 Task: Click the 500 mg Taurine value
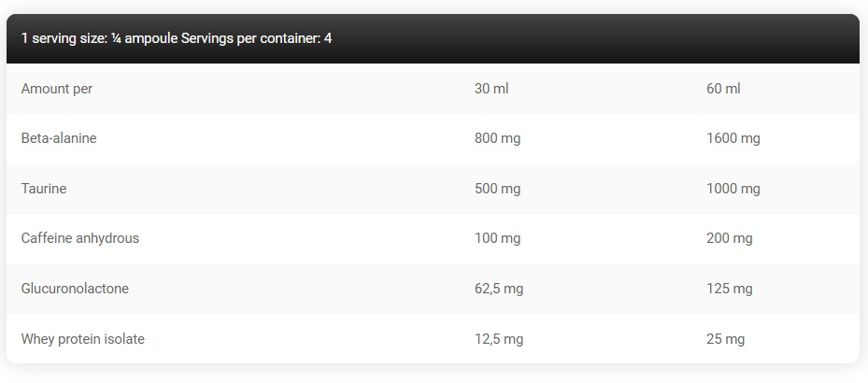pyautogui.click(x=497, y=189)
